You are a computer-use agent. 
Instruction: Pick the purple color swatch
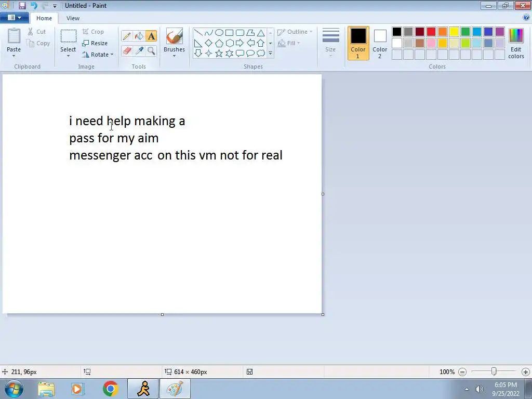[x=500, y=32]
